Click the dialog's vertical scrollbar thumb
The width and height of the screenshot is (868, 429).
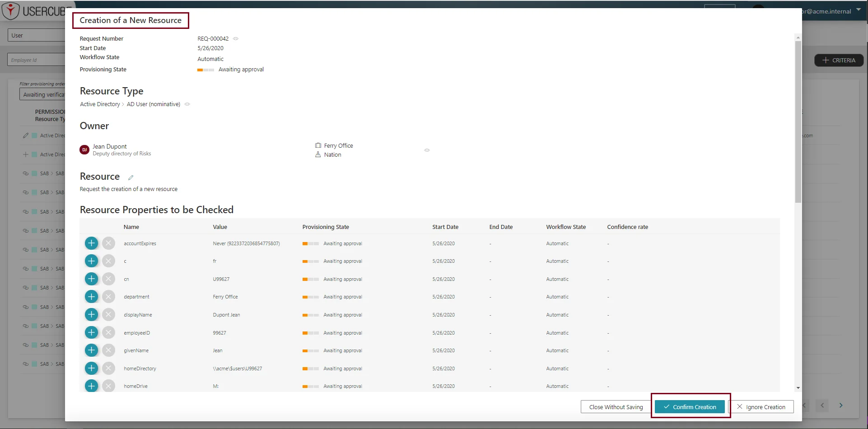coord(798,122)
